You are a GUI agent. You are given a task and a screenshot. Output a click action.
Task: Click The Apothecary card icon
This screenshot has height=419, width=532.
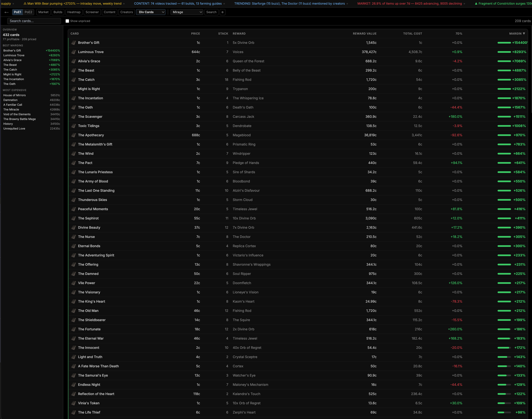[73, 135]
